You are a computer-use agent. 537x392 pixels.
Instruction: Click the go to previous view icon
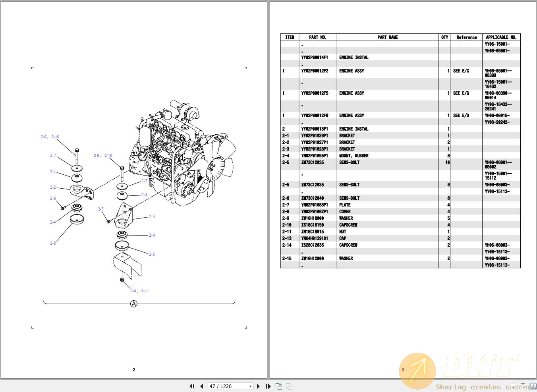279,386
